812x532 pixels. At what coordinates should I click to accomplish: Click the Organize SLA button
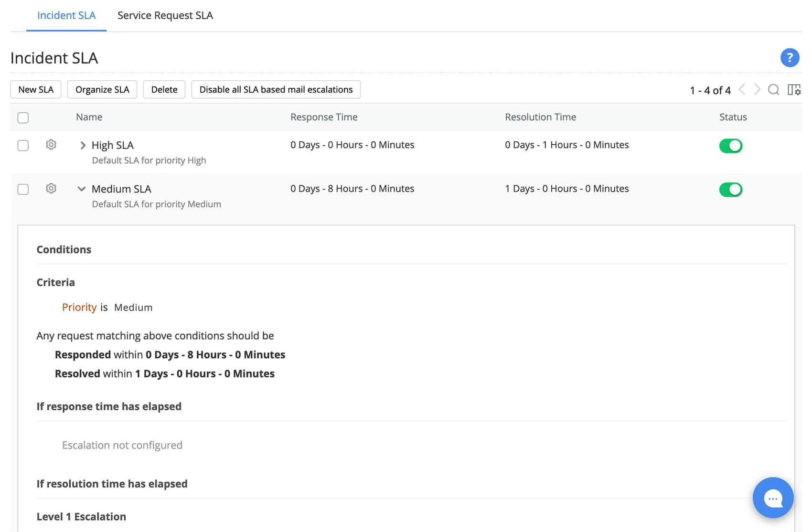102,89
